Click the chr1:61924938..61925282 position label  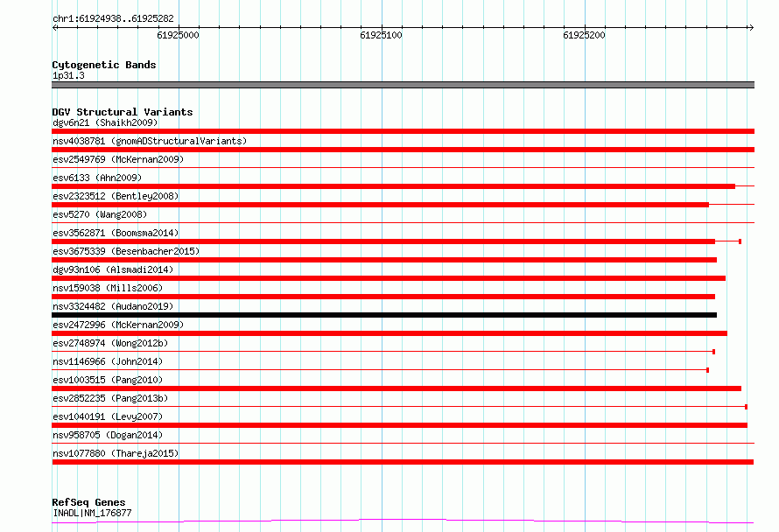(x=113, y=18)
